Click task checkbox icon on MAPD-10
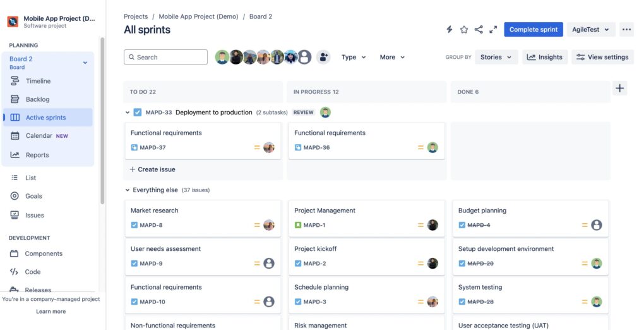This screenshot has height=330, width=644. 134,302
